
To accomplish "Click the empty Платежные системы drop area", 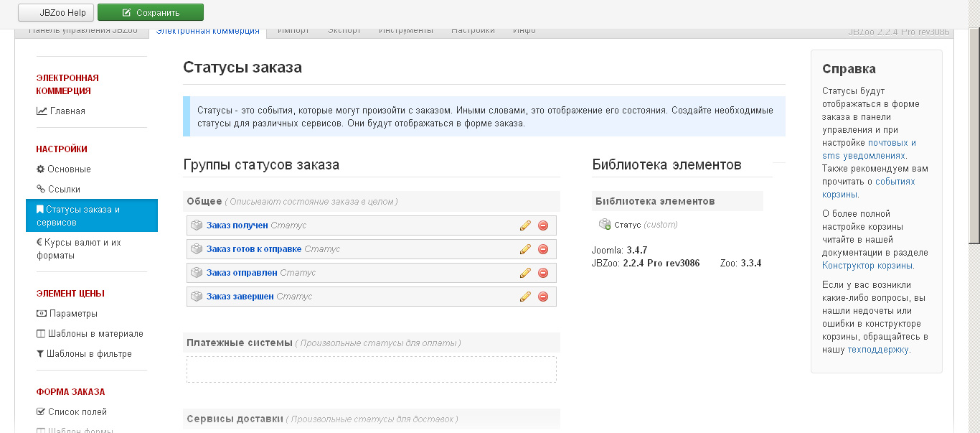I will 371,369.
